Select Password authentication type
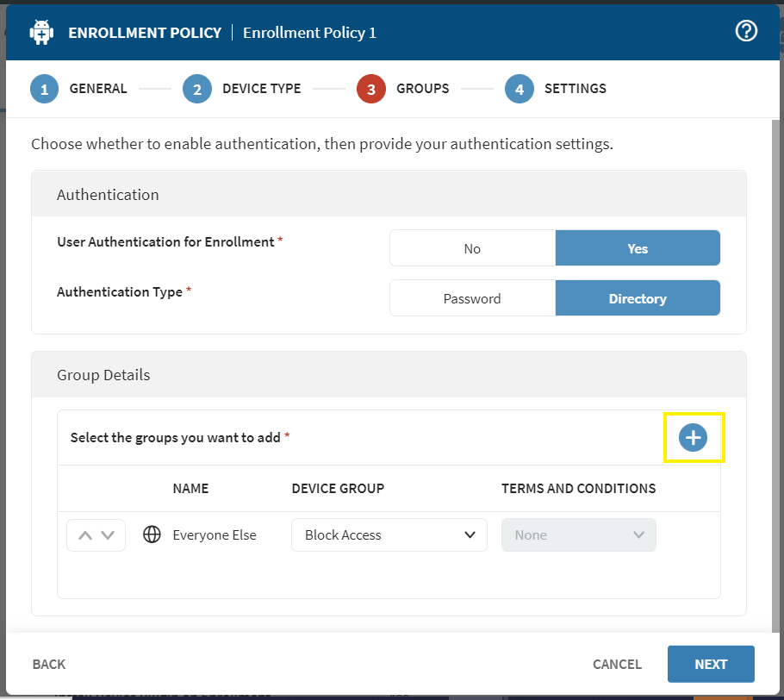 pos(472,298)
